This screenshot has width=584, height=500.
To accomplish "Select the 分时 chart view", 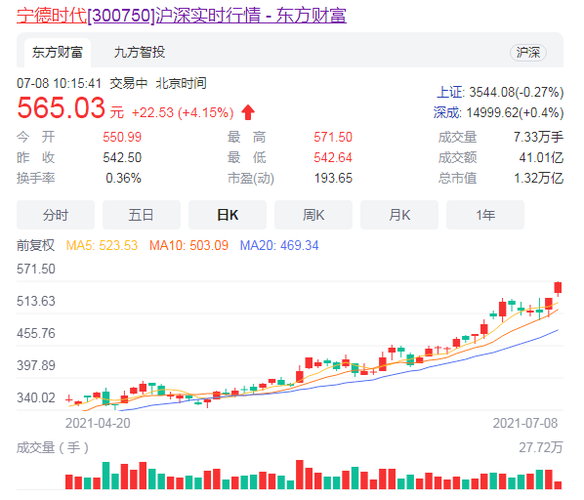I will click(x=55, y=215).
